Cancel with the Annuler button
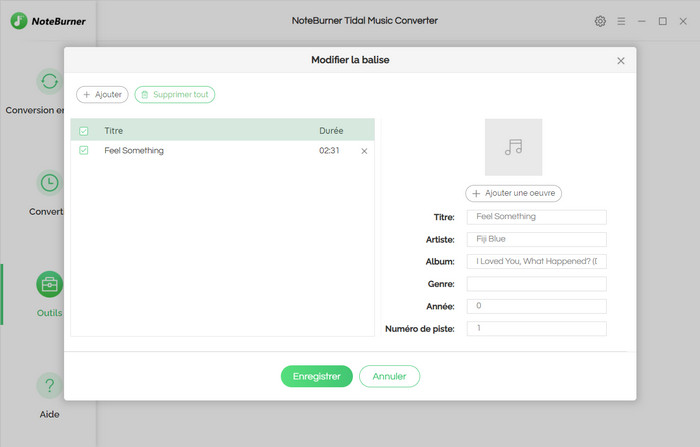Viewport: 700px width, 447px height. (389, 376)
